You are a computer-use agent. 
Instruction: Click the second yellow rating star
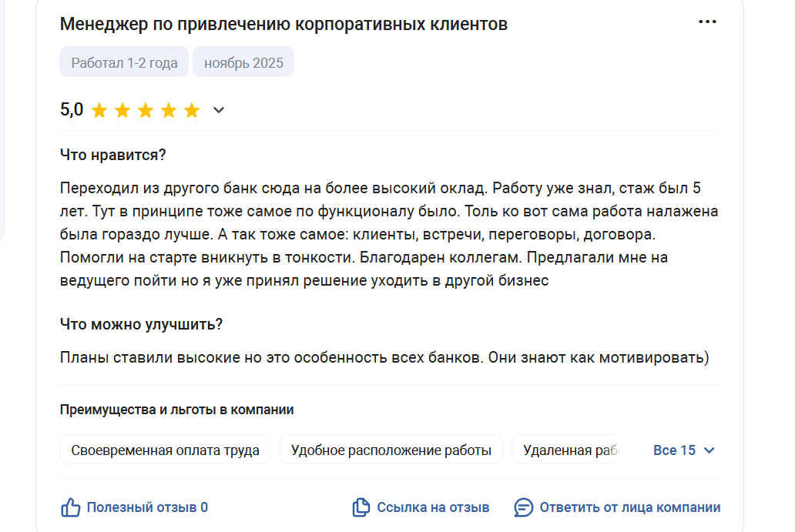pyautogui.click(x=122, y=110)
